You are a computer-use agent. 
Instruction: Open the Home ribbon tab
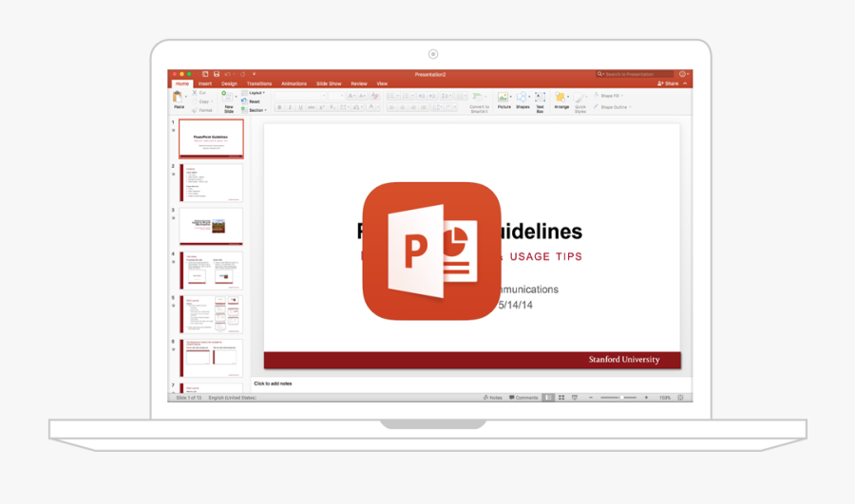click(182, 84)
